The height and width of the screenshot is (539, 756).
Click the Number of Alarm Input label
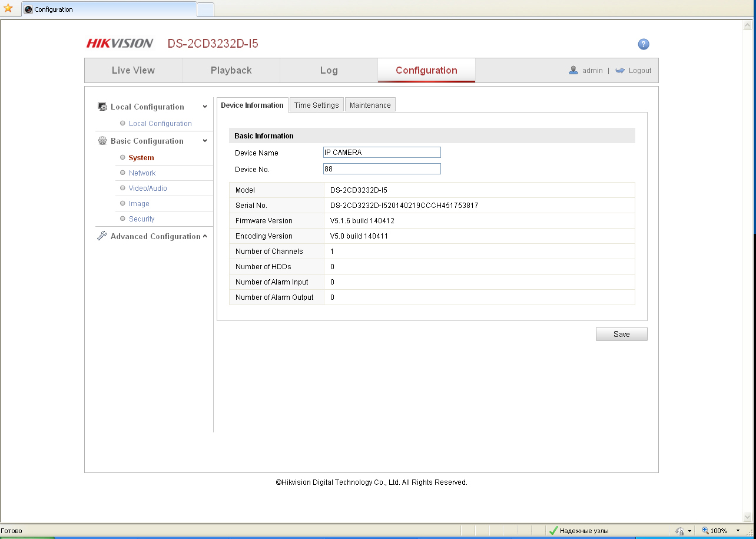[271, 282]
